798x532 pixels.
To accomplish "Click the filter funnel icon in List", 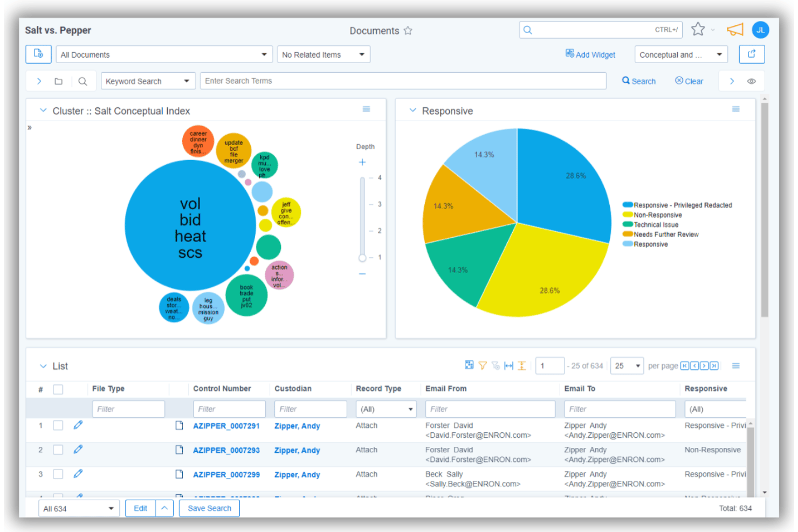I will (483, 365).
